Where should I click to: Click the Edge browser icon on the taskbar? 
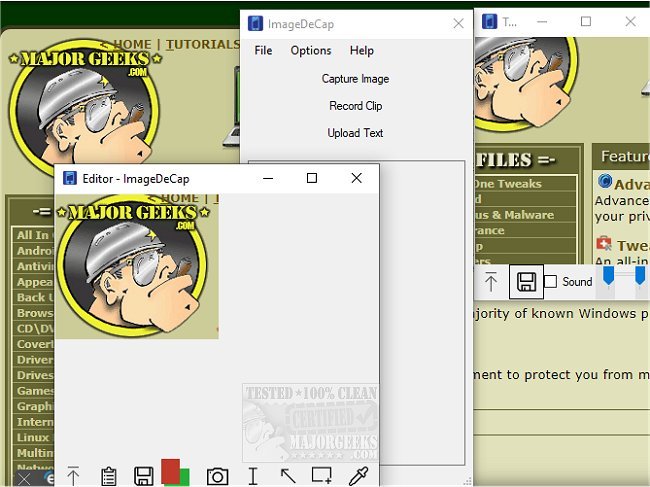pyautogui.click(x=50, y=479)
